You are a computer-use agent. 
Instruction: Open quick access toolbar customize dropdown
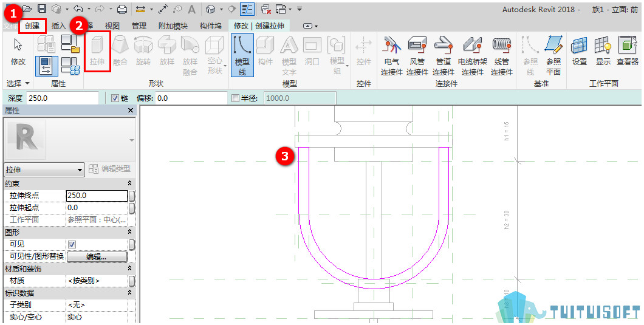300,9
